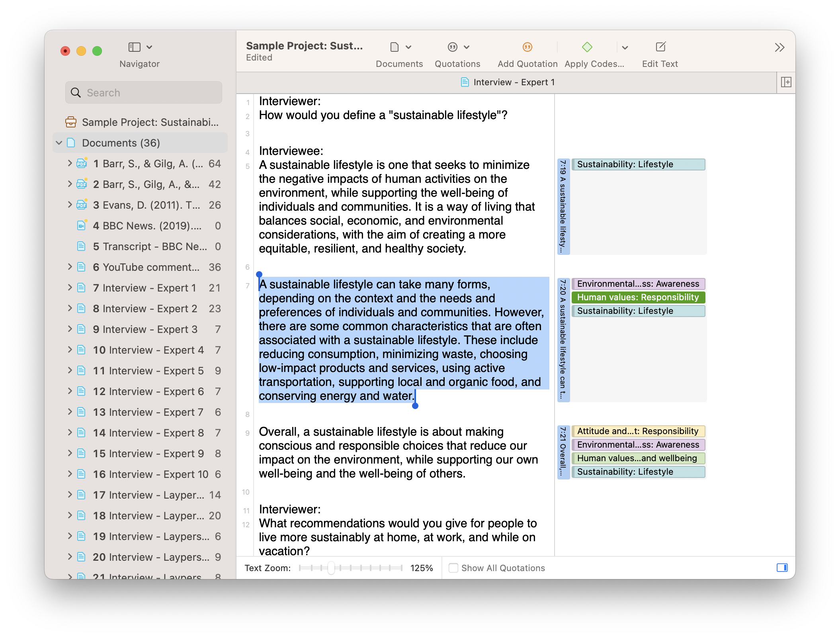
Task: Click the Edit Text pencil icon
Action: coord(660,47)
